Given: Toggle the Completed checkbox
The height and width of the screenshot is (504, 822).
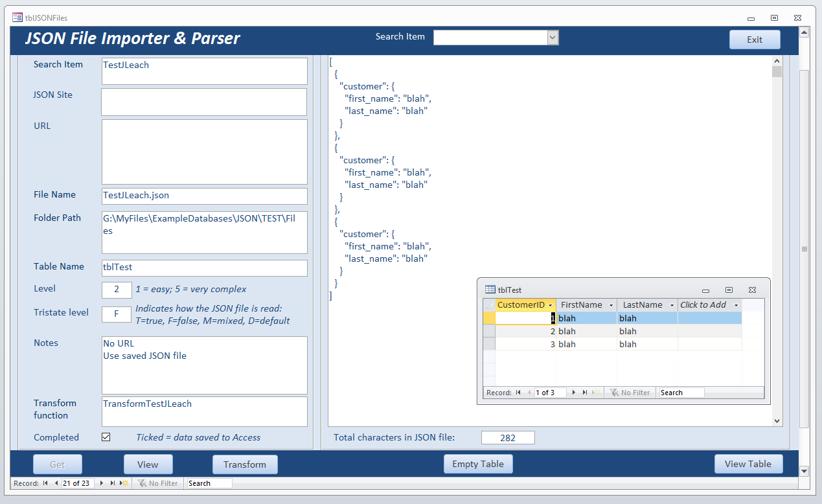Looking at the screenshot, I should (106, 437).
